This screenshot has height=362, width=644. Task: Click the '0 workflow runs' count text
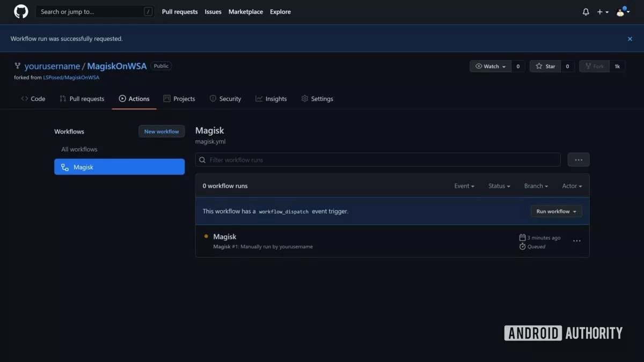pos(225,186)
